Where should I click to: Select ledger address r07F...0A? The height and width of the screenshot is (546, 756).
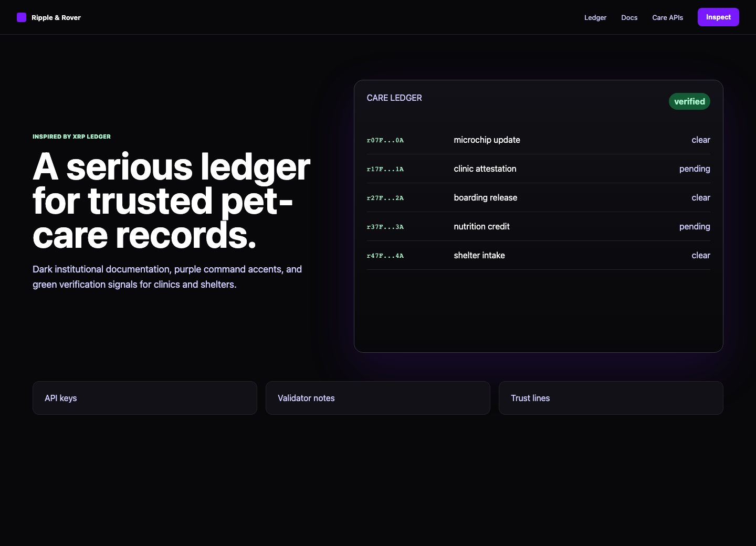[385, 140]
